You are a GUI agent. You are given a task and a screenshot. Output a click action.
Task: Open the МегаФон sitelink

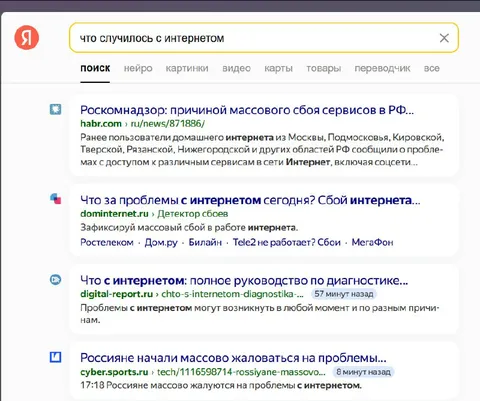(x=372, y=242)
